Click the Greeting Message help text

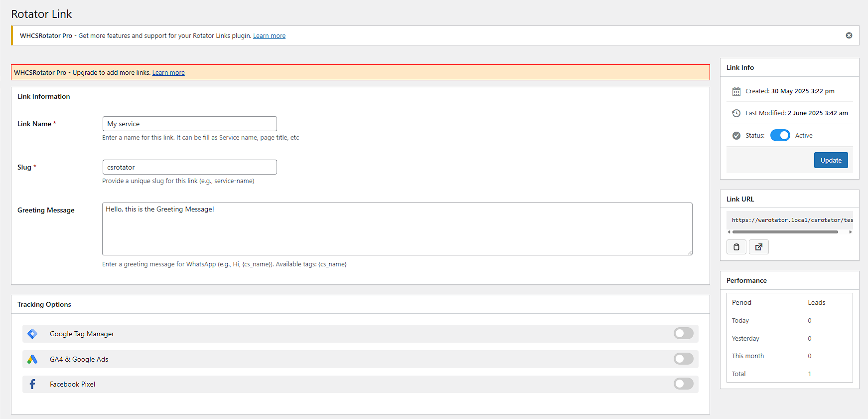coord(224,264)
